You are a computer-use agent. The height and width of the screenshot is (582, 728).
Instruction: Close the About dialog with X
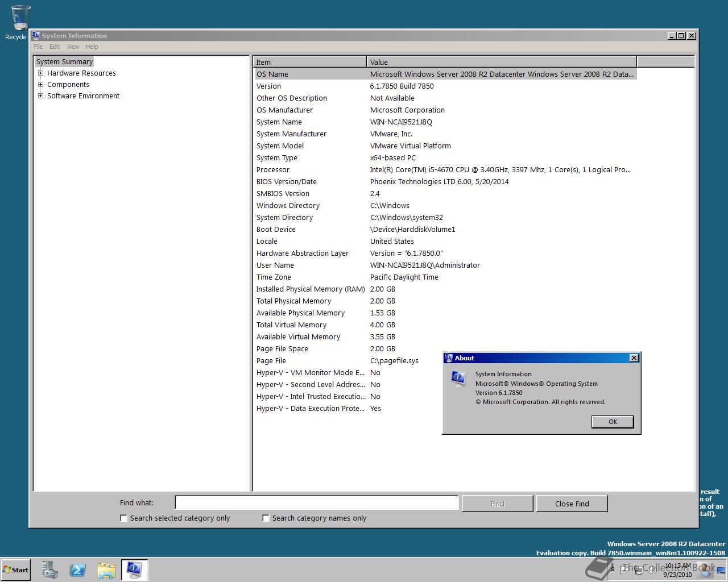click(x=634, y=357)
